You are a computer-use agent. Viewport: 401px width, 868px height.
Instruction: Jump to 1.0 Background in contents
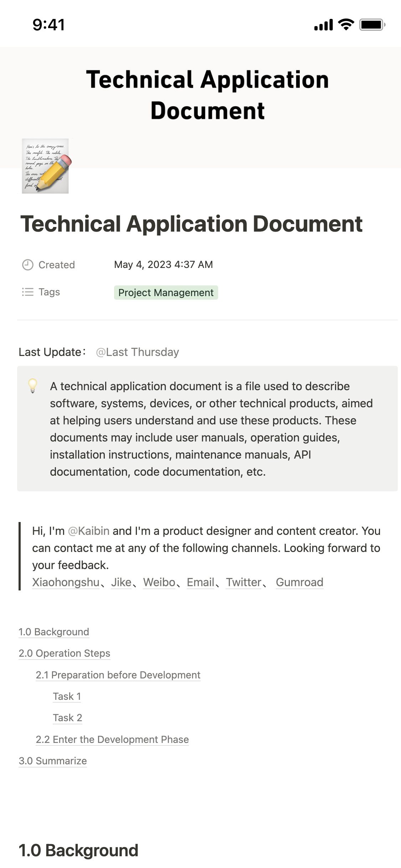click(x=54, y=632)
